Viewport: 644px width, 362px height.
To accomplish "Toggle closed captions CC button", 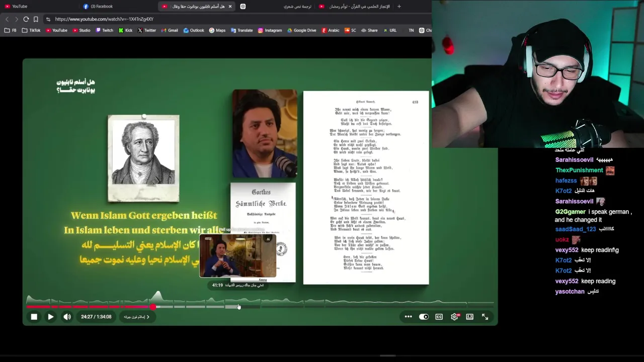I will (439, 317).
